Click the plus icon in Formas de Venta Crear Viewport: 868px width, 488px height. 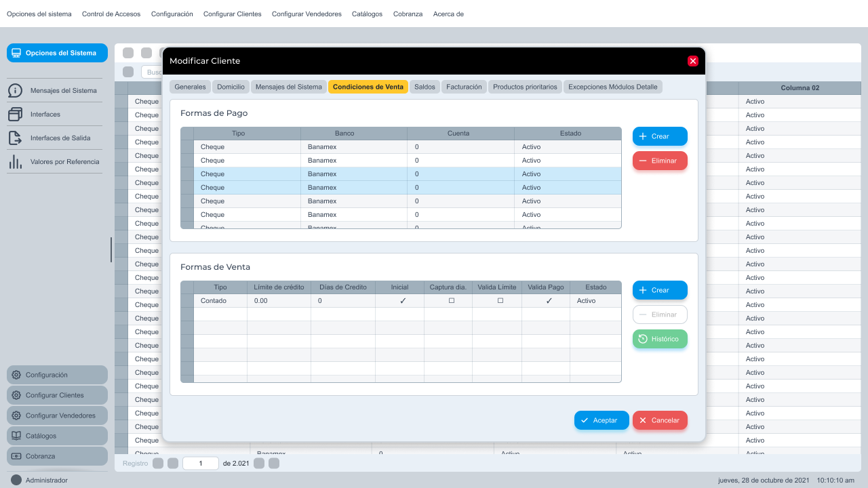coord(643,290)
